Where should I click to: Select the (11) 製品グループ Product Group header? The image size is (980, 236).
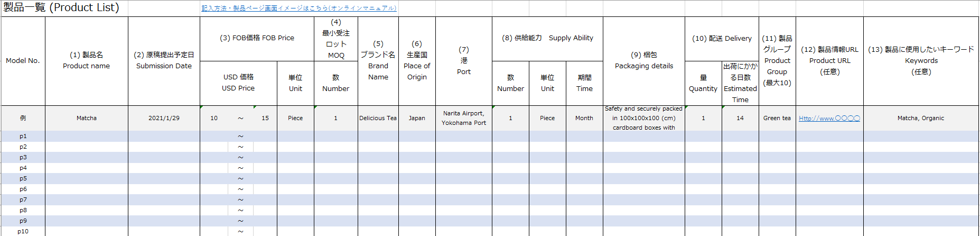pyautogui.click(x=777, y=61)
